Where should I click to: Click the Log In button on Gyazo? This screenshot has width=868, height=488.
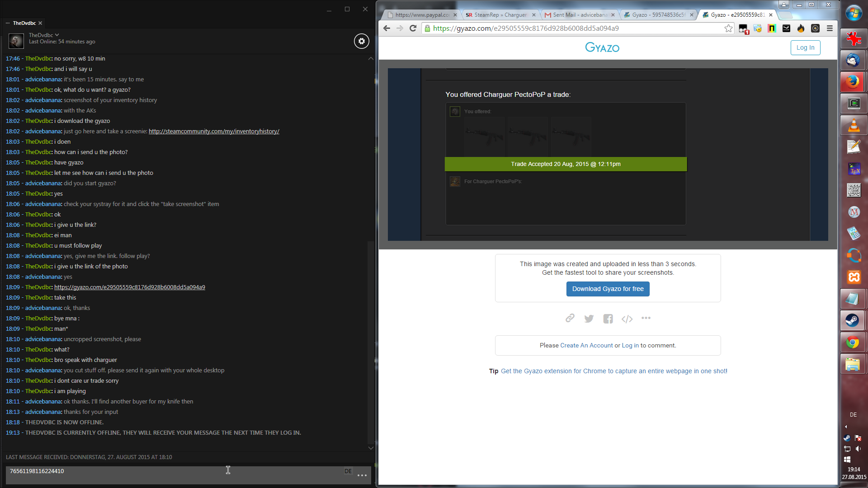(x=805, y=47)
